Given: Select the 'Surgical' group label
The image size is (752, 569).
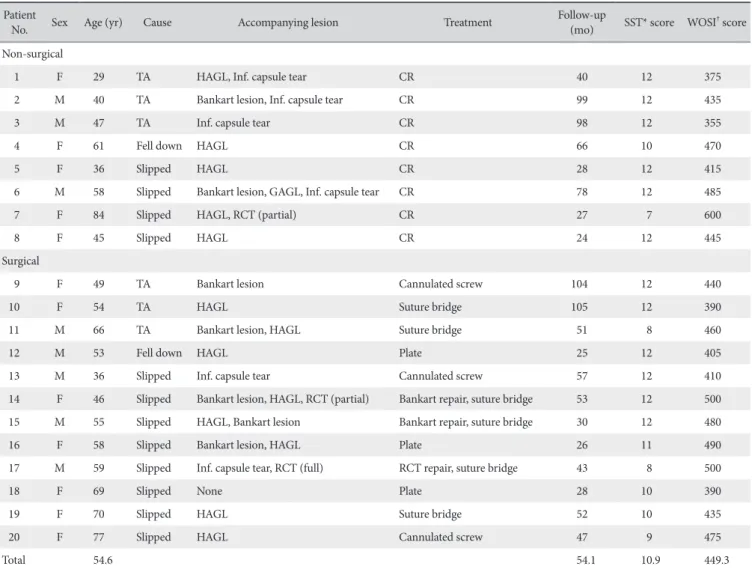Looking at the screenshot, I should pyautogui.click(x=20, y=261).
